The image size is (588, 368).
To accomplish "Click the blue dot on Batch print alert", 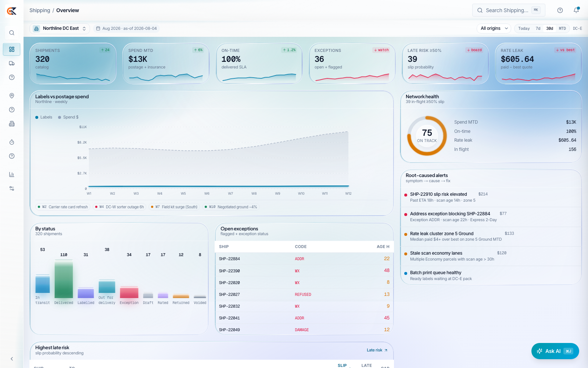I will [x=406, y=273].
